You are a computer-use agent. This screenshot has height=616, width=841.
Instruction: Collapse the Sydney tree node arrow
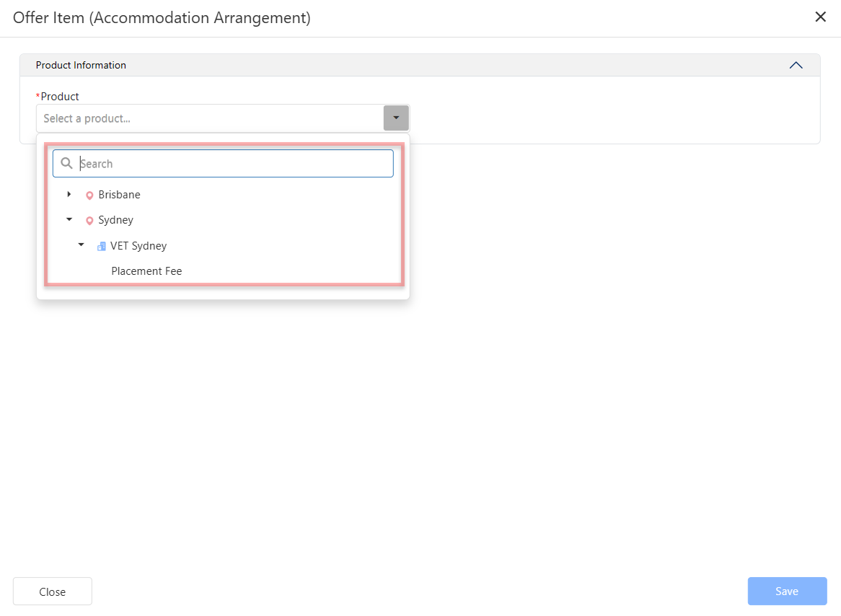69,220
